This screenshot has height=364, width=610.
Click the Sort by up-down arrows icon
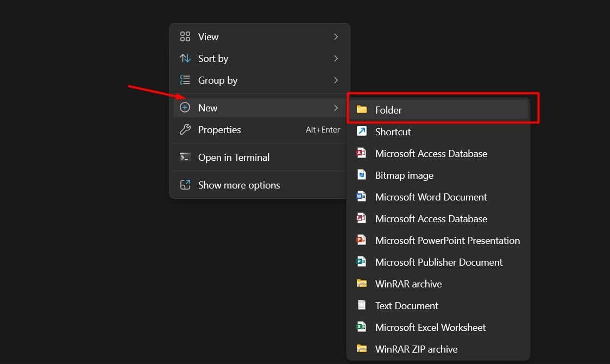(185, 58)
